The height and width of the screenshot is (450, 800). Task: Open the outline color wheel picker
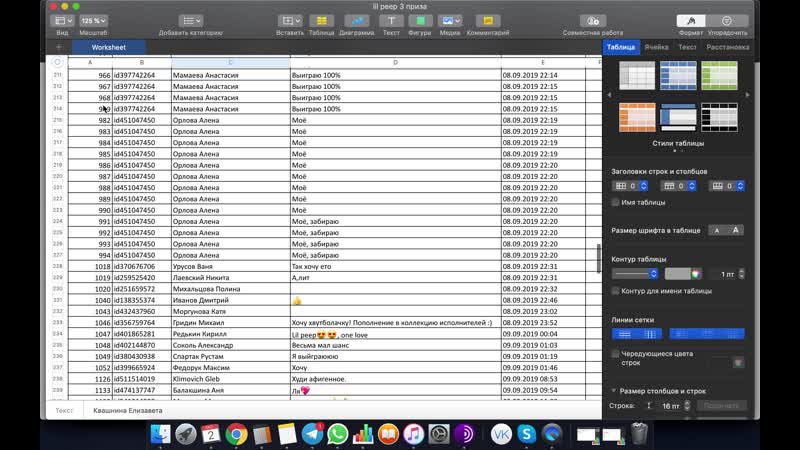(x=696, y=274)
